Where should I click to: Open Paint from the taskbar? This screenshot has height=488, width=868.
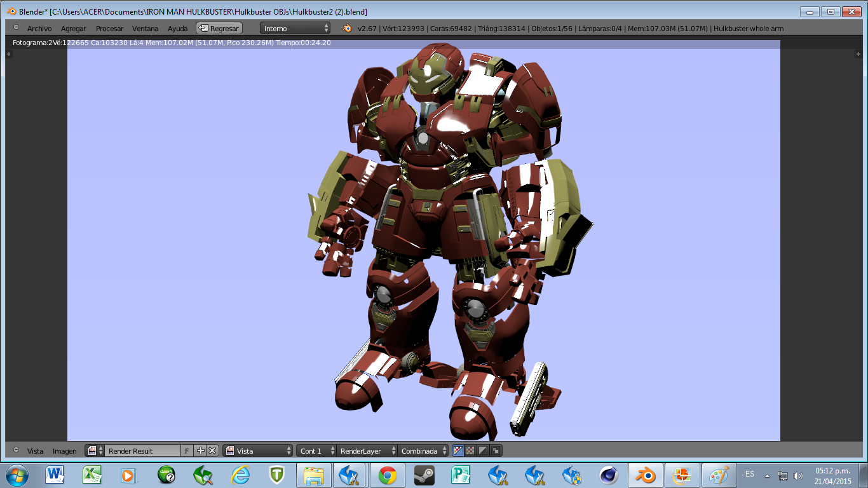pyautogui.click(x=720, y=475)
